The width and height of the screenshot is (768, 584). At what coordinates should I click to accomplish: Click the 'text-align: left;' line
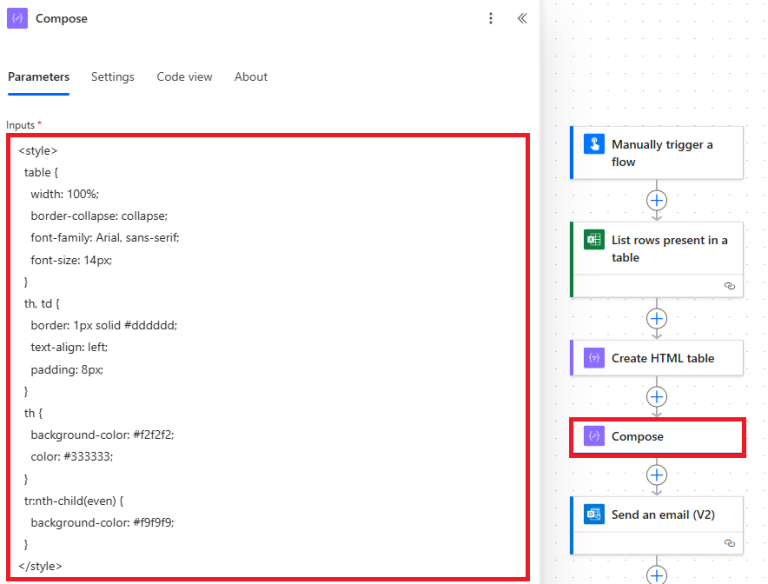coord(69,347)
